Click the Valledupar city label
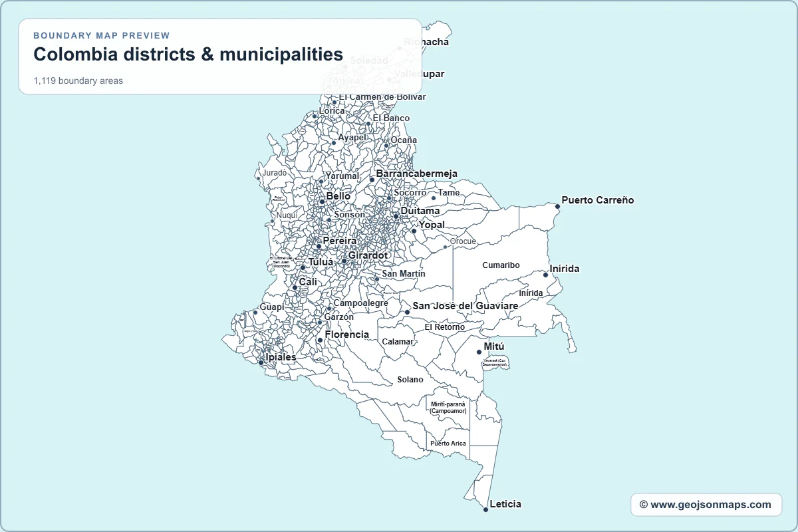798x532 pixels. (x=419, y=74)
